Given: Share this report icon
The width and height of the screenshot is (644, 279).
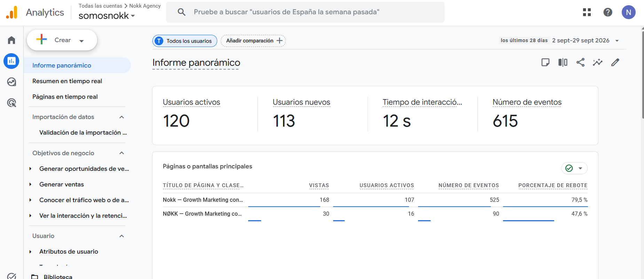Looking at the screenshot, I should click(580, 62).
